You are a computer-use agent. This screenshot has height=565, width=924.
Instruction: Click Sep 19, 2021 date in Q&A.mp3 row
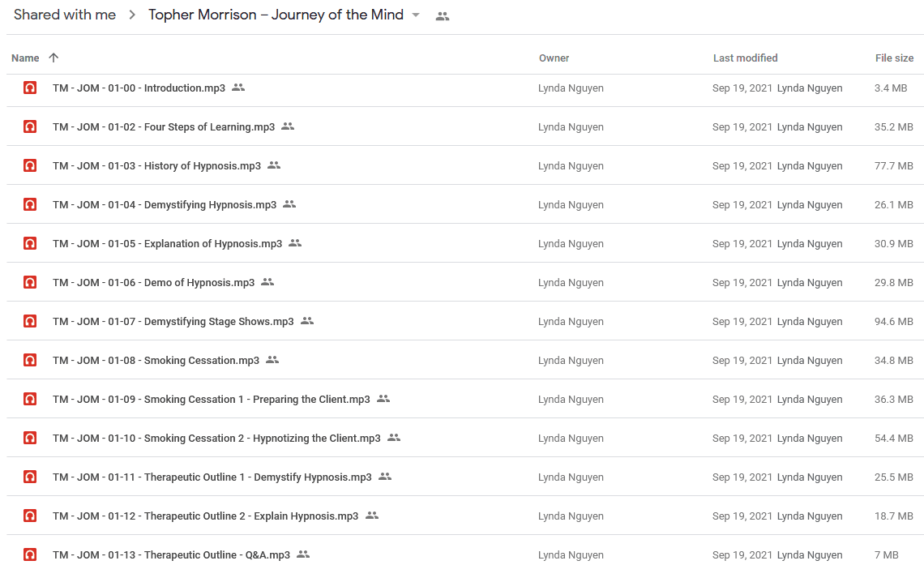click(x=742, y=554)
